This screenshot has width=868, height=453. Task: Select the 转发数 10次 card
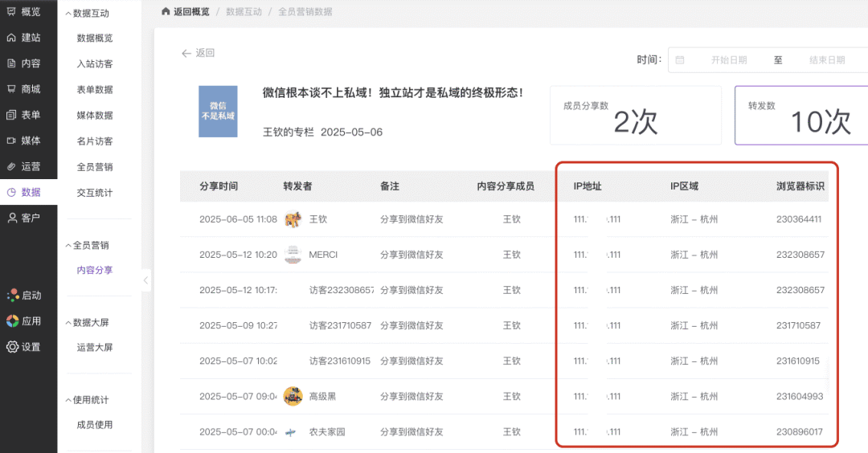[803, 116]
